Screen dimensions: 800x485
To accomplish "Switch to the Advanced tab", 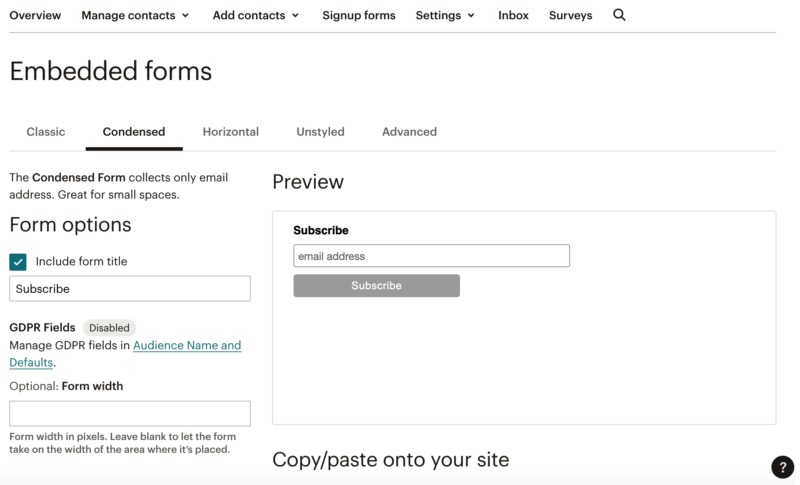I will 409,132.
